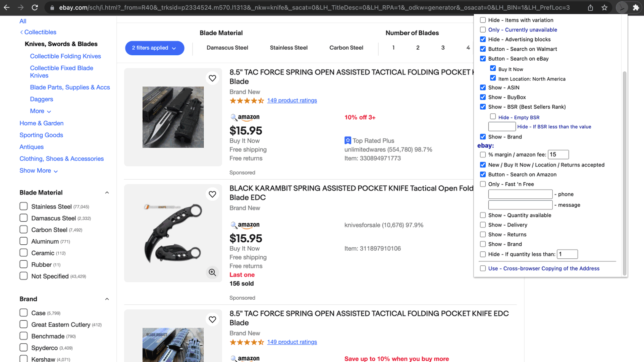Viewport: 644px width, 362px height.
Task: Select Carbon Steel in the top filter bar
Action: (x=346, y=48)
